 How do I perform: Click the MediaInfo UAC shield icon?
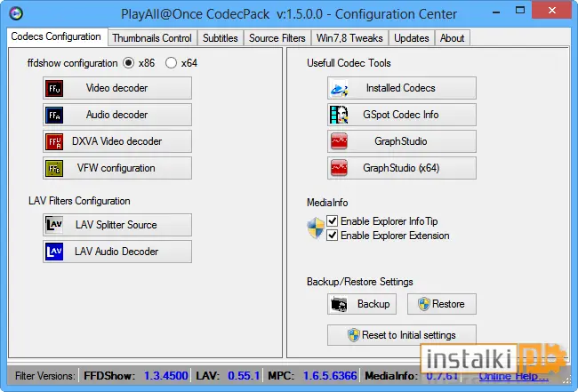coord(316,228)
